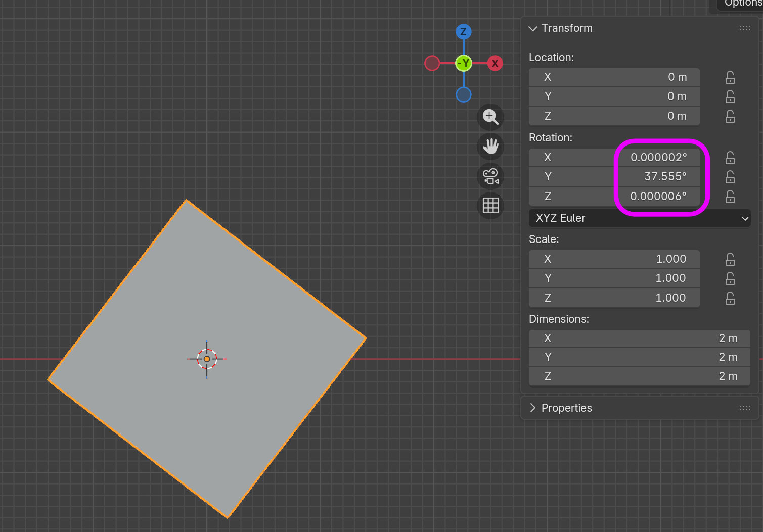Click the negative Z axis gizmo circle

[x=464, y=94]
